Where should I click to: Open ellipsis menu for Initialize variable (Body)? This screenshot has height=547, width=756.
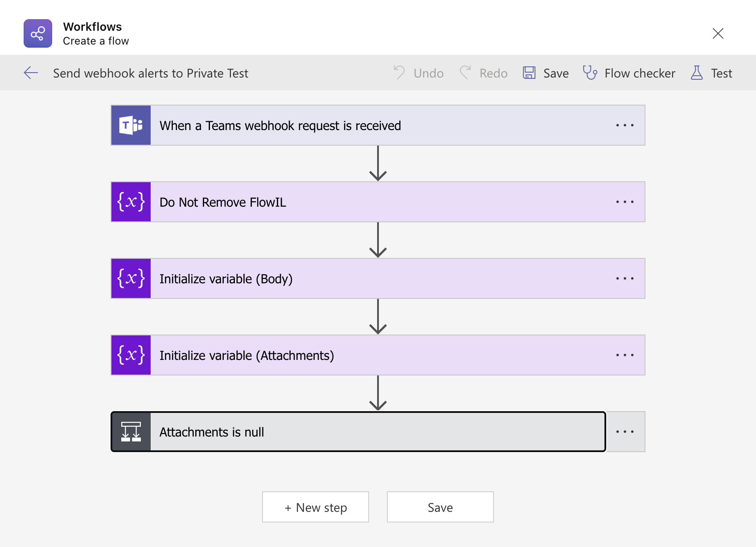625,279
